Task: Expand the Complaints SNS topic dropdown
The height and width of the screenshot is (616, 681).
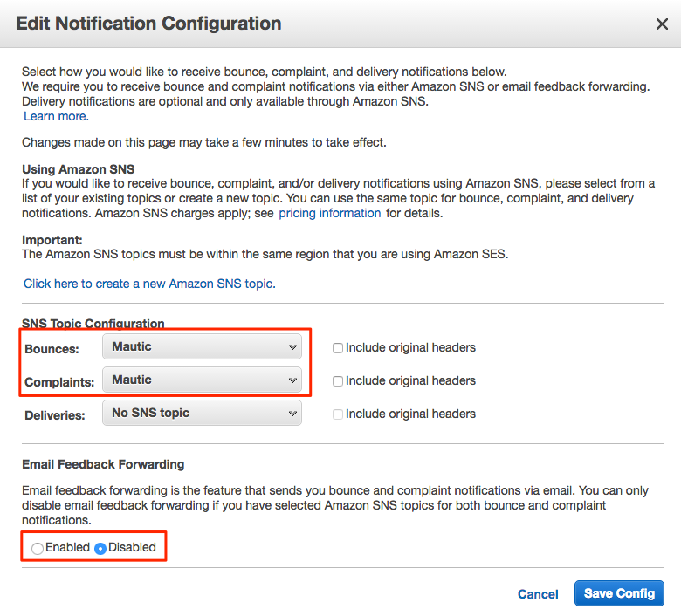Action: click(x=202, y=380)
